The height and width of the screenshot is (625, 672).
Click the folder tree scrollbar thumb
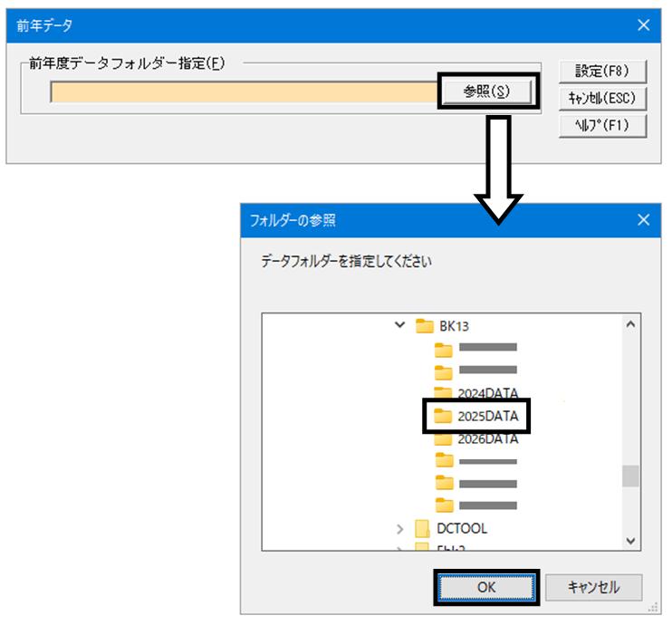point(630,476)
